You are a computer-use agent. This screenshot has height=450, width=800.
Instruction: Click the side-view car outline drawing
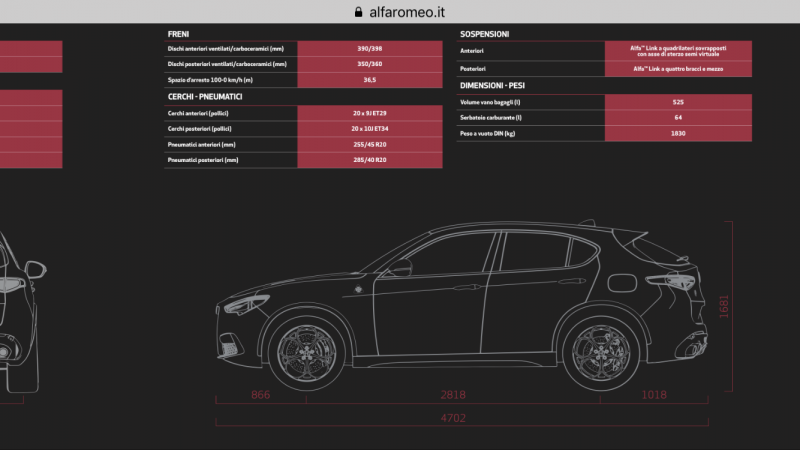(x=462, y=305)
